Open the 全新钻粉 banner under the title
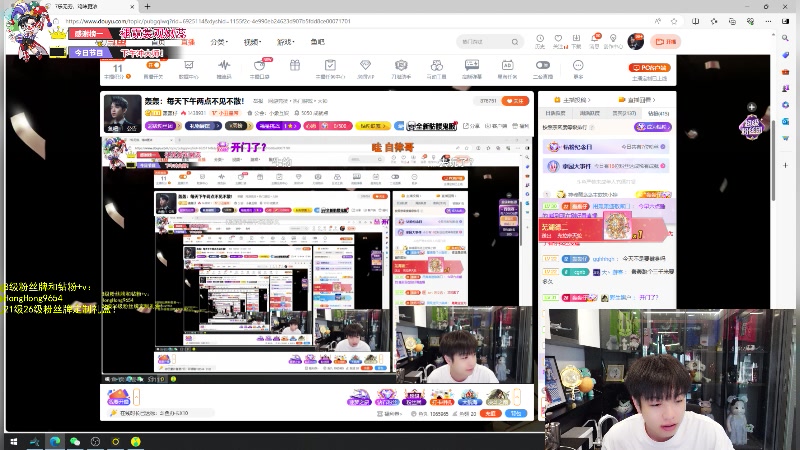This screenshot has height=450, width=800. (x=432, y=126)
